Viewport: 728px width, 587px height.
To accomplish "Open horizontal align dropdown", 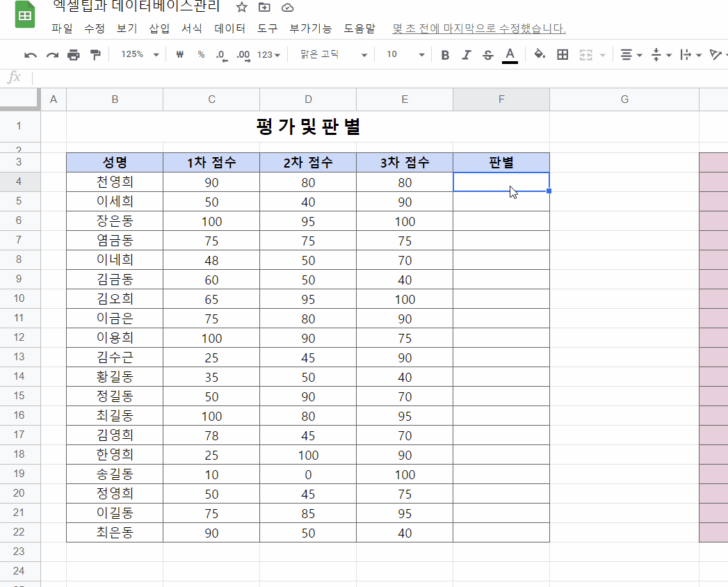I will (631, 55).
